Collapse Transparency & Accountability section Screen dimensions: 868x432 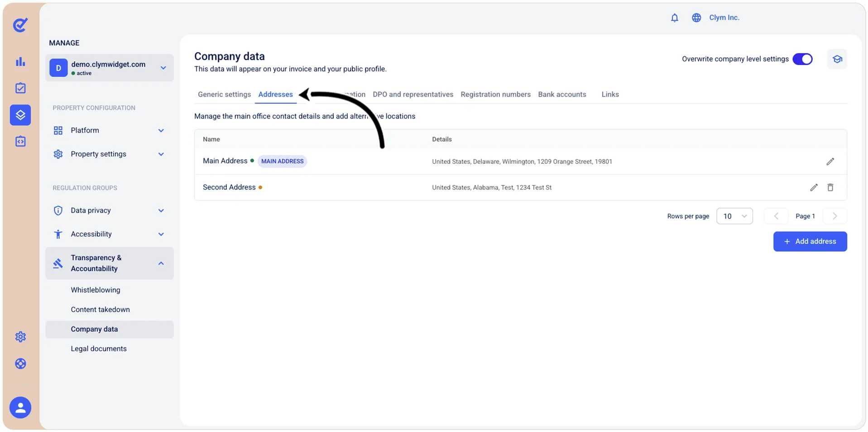(x=110, y=263)
